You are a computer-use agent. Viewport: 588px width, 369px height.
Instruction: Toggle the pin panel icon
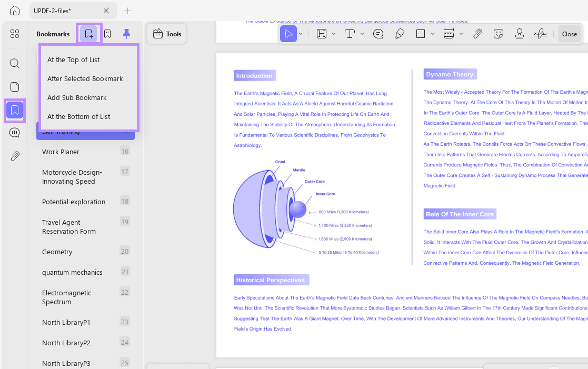click(127, 34)
